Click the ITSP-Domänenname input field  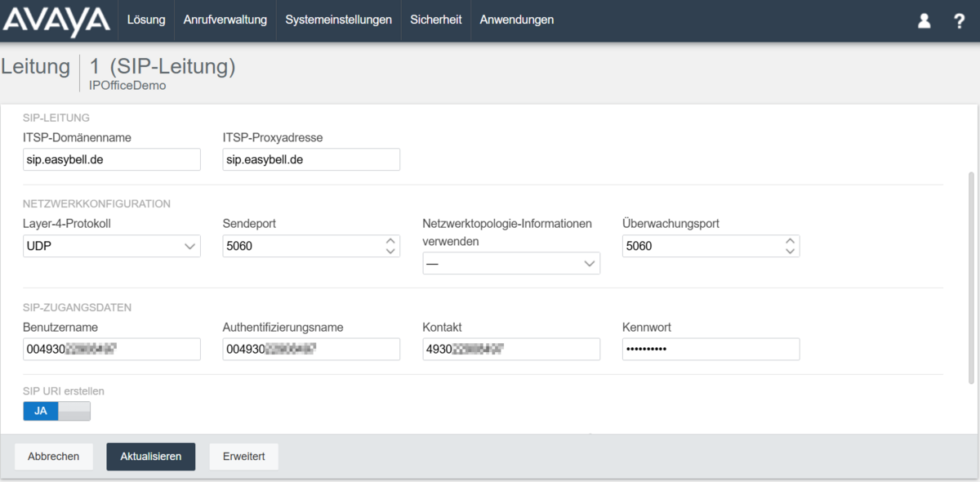click(112, 160)
